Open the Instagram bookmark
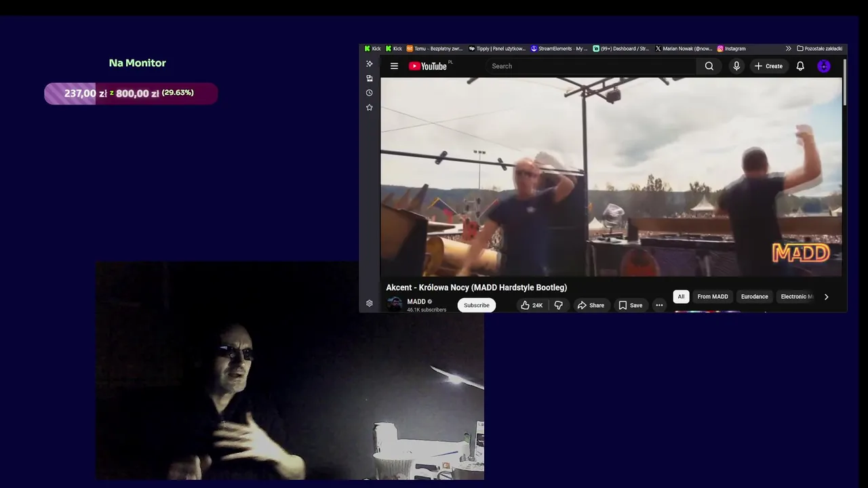The height and width of the screenshot is (488, 868). [x=732, y=49]
